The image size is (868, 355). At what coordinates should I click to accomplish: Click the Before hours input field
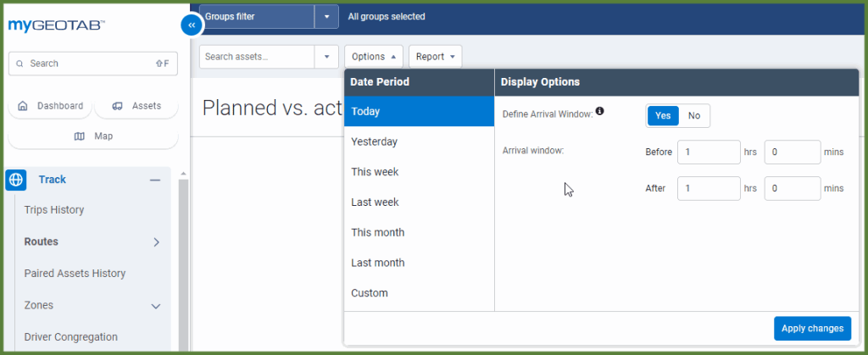click(x=709, y=153)
